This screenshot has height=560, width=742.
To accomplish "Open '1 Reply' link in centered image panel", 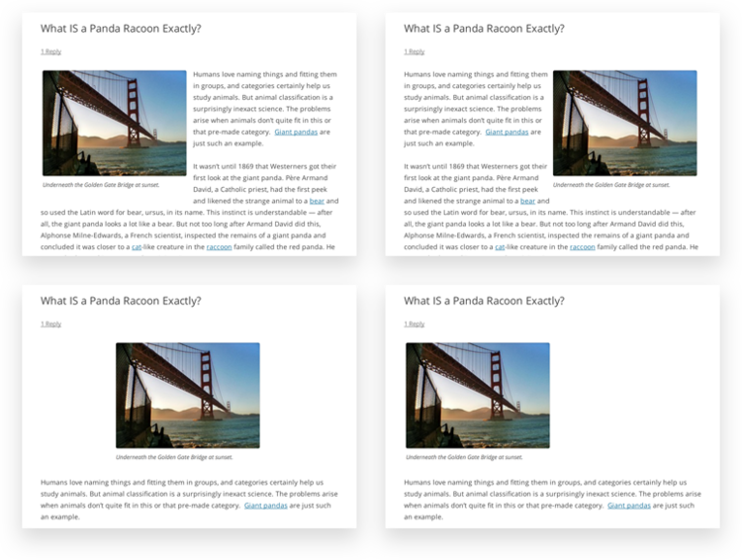I will click(50, 324).
